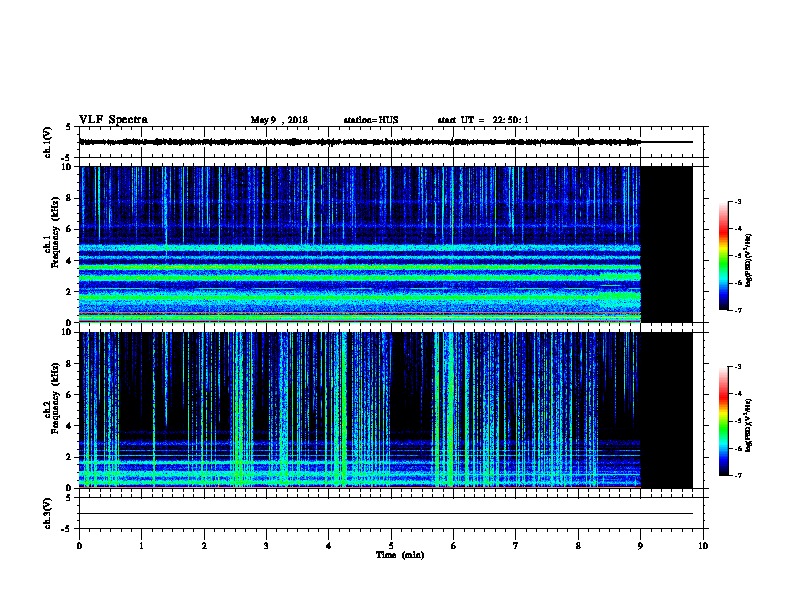This screenshot has height=612, width=792.
Task: Click the color scale bar beside ch.1 spectrogram
Action: click(x=723, y=256)
